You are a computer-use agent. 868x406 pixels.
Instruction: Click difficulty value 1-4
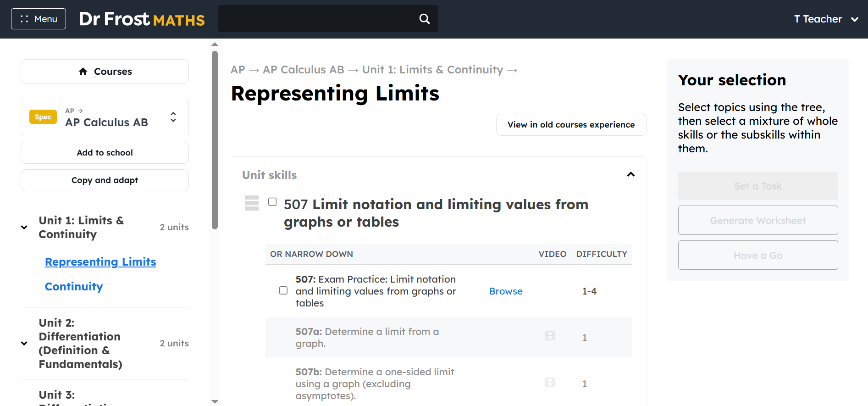(x=589, y=291)
